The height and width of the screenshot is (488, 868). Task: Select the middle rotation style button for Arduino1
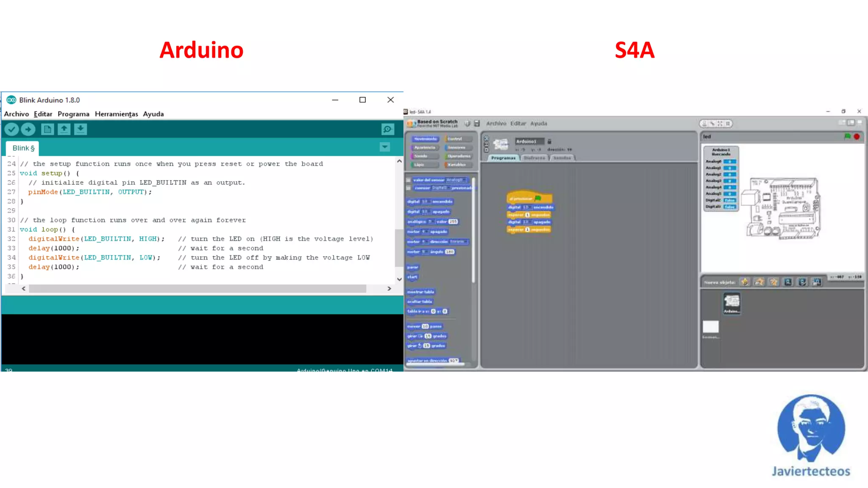[486, 144]
